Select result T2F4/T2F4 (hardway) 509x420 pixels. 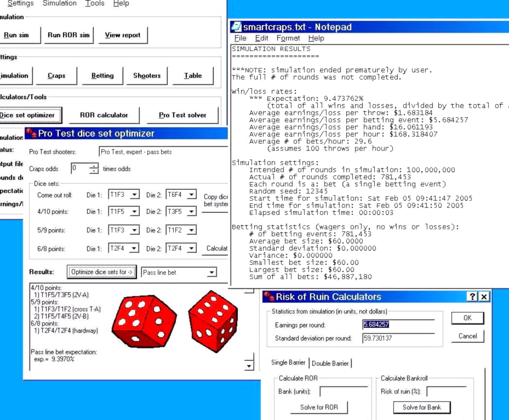coord(66,331)
